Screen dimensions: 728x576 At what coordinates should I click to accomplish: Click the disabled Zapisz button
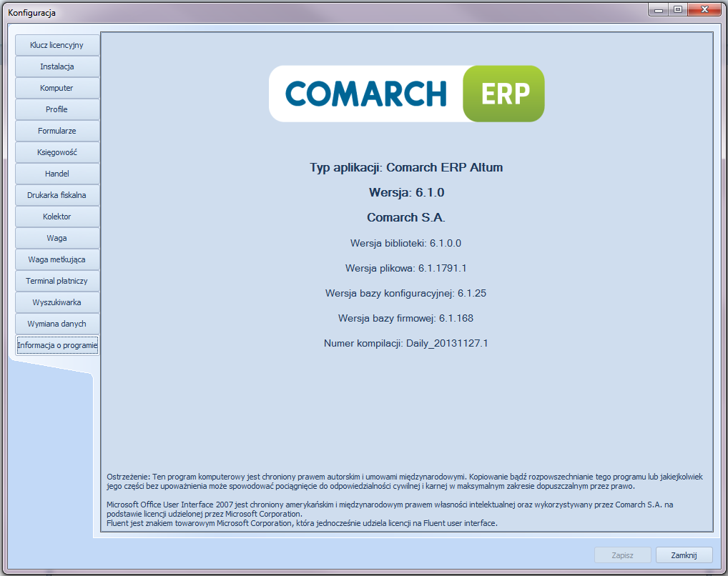click(x=622, y=555)
